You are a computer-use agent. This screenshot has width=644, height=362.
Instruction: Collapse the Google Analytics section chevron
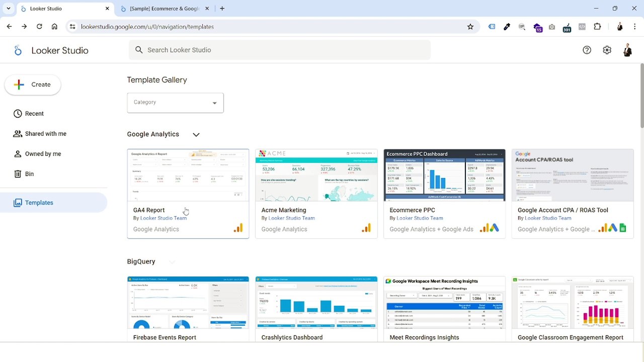tap(196, 135)
